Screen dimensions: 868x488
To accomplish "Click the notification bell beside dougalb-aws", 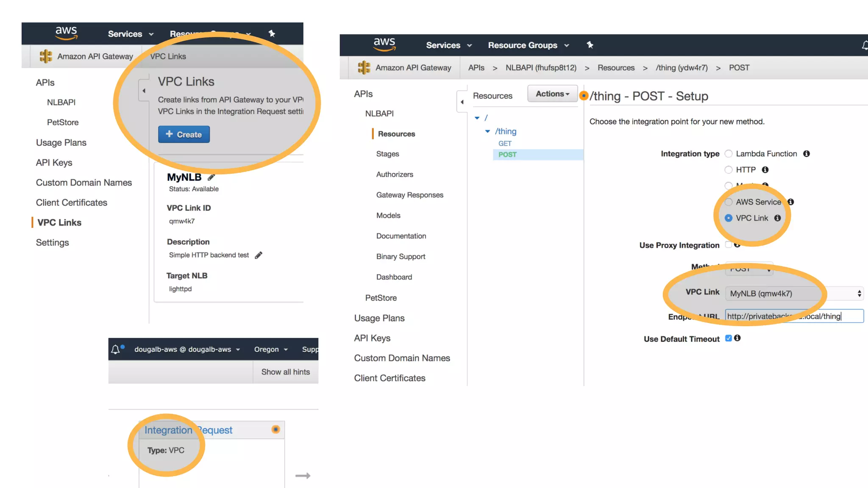I will pyautogui.click(x=115, y=349).
